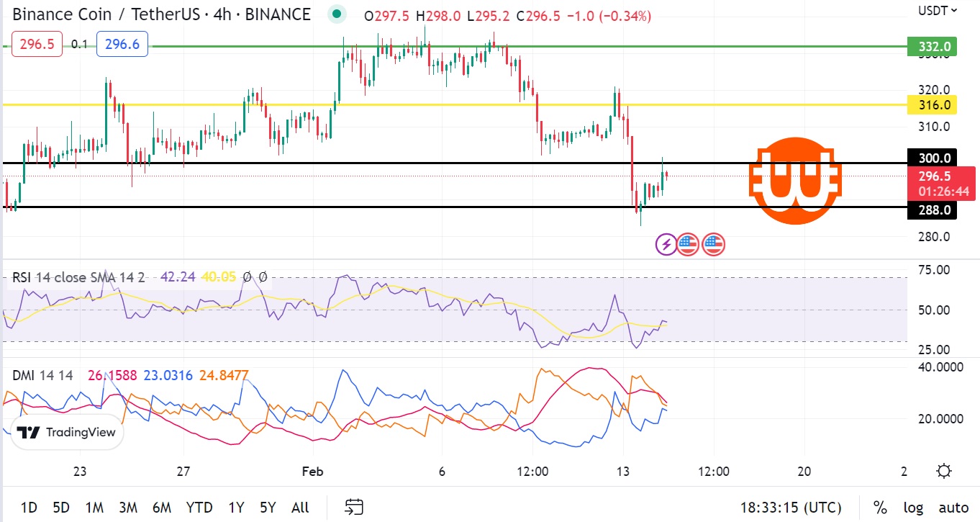The image size is (980, 522).
Task: Click the 27 date label on time axis
Action: click(183, 472)
